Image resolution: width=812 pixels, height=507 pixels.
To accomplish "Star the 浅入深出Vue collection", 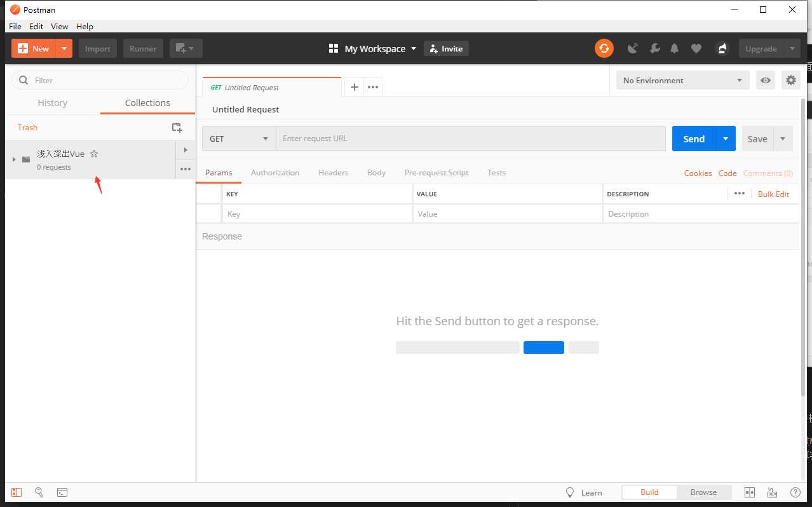I will tap(94, 154).
